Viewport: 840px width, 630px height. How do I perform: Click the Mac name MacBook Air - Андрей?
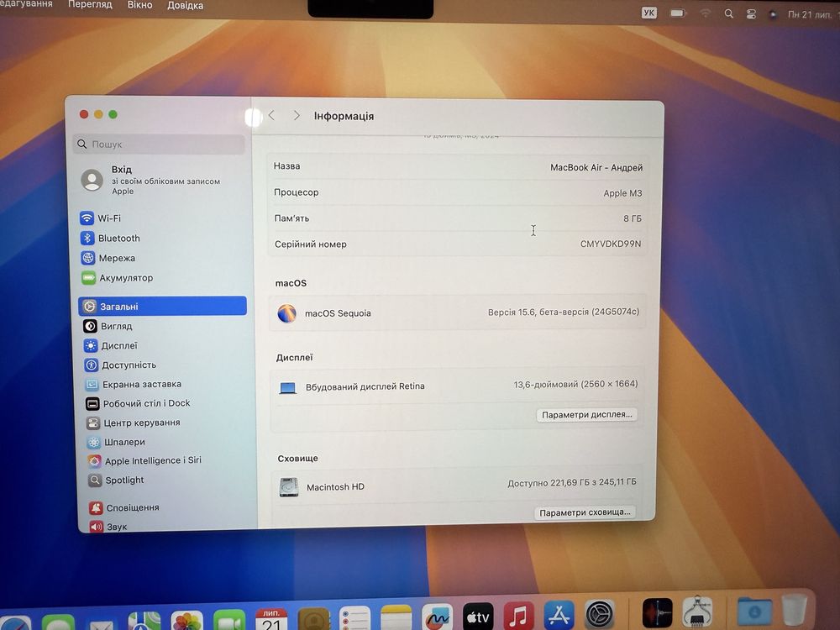click(x=596, y=167)
